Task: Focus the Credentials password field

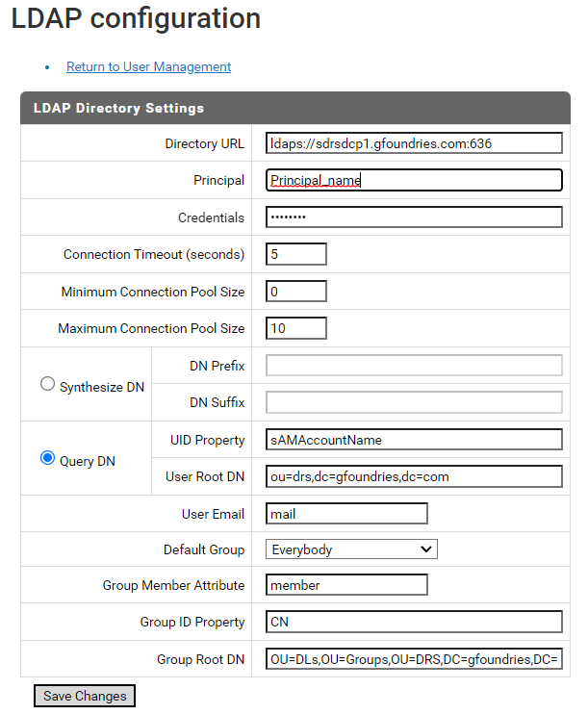Action: (414, 217)
